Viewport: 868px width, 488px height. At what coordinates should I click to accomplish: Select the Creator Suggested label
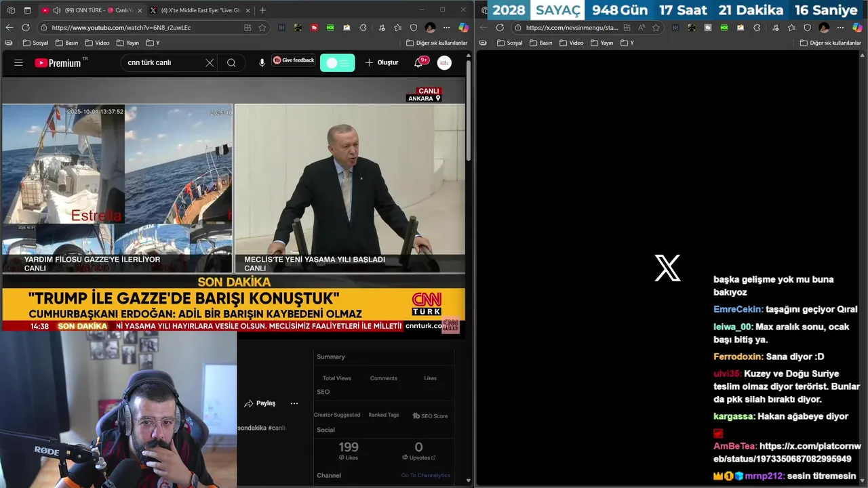coord(337,415)
